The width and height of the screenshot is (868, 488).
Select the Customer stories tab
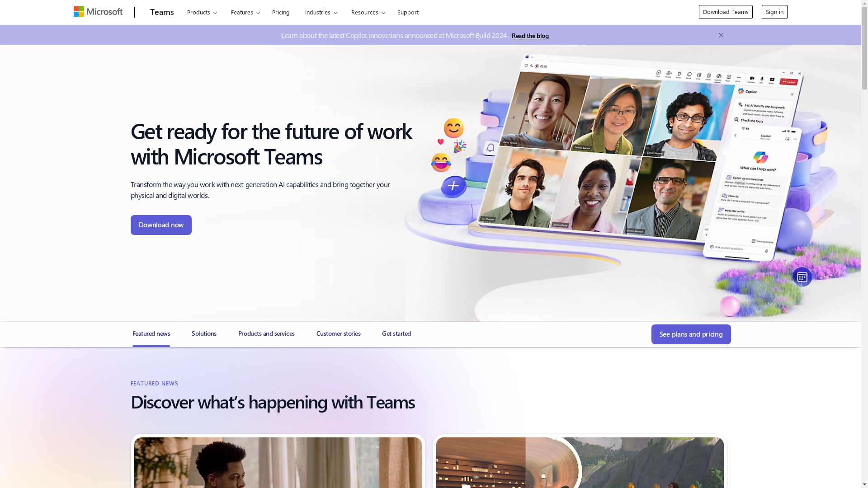point(338,333)
